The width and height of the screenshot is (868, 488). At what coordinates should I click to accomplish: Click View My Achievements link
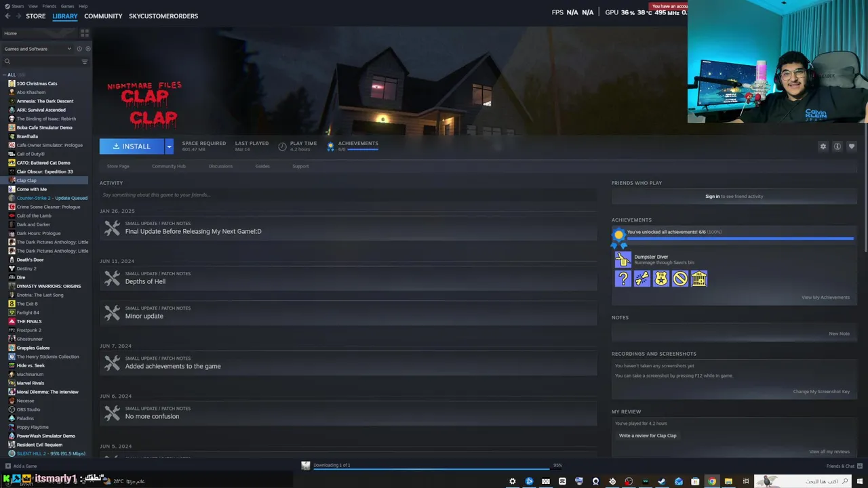[825, 298]
